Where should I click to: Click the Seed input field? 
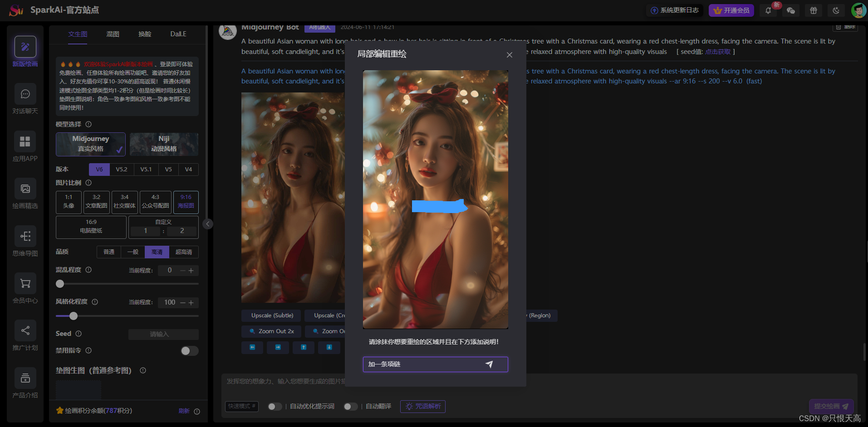point(163,334)
